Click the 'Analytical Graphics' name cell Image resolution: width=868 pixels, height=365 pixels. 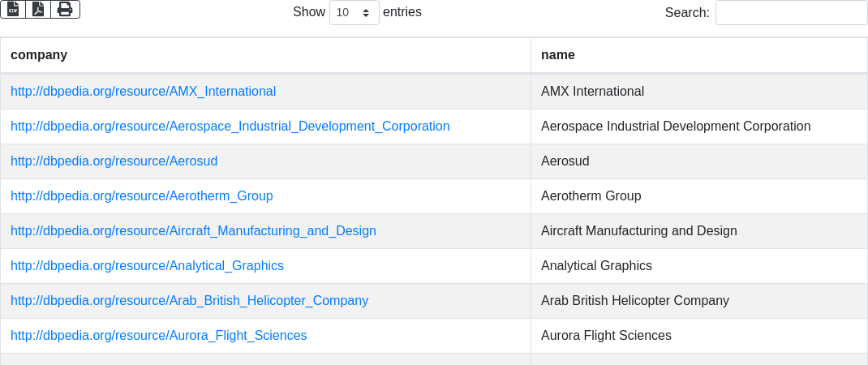pyautogui.click(x=596, y=266)
